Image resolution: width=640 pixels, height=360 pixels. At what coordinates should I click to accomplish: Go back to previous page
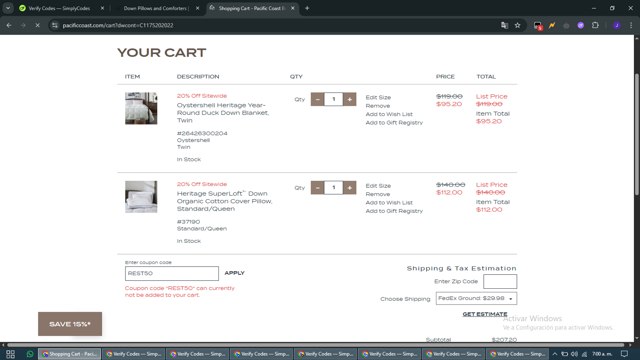click(9, 25)
